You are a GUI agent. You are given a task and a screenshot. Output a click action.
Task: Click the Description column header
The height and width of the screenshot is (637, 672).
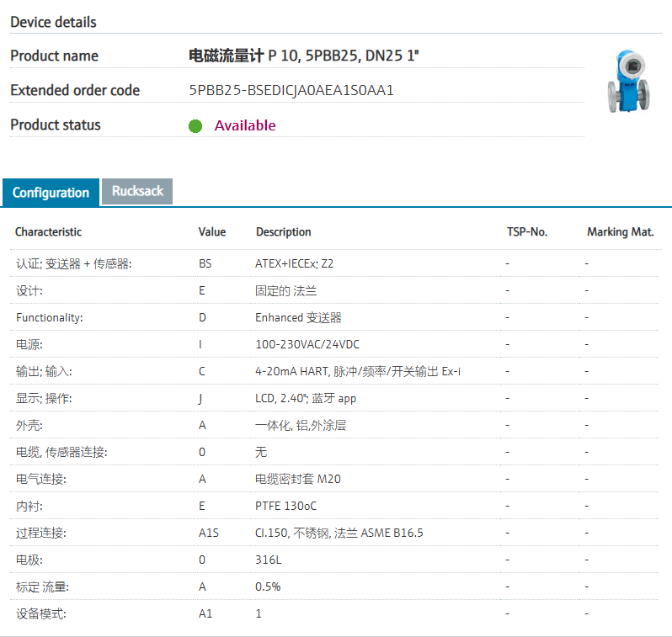283,231
